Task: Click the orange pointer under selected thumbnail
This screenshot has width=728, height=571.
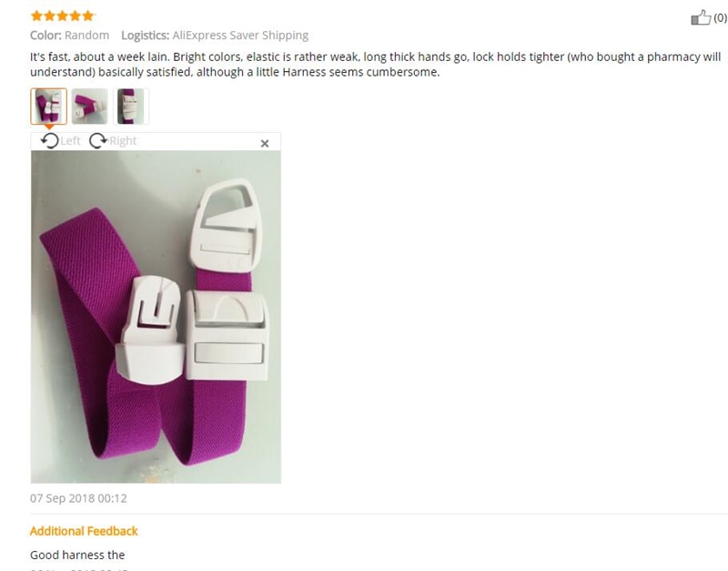Action: click(49, 127)
